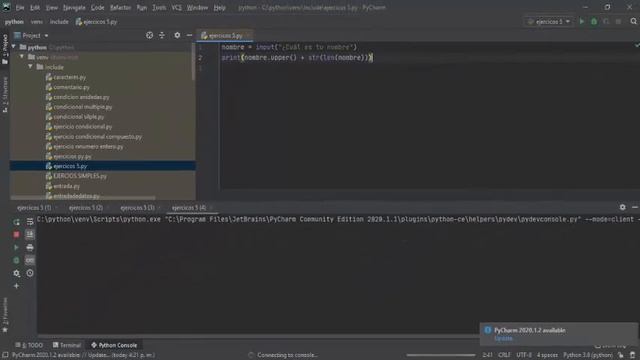Switch to ejercicos 5 (3) console tab
640x360 pixels.
pyautogui.click(x=138, y=208)
